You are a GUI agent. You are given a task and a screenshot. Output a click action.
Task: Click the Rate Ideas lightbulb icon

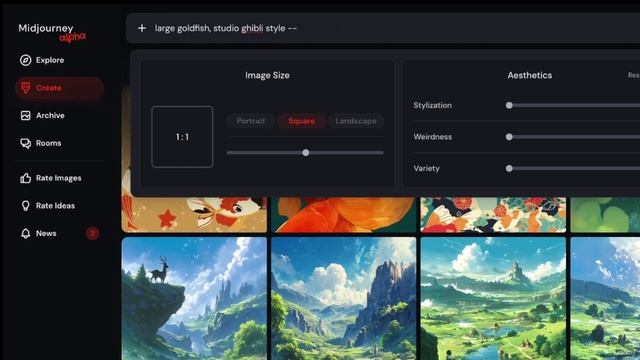coord(25,206)
